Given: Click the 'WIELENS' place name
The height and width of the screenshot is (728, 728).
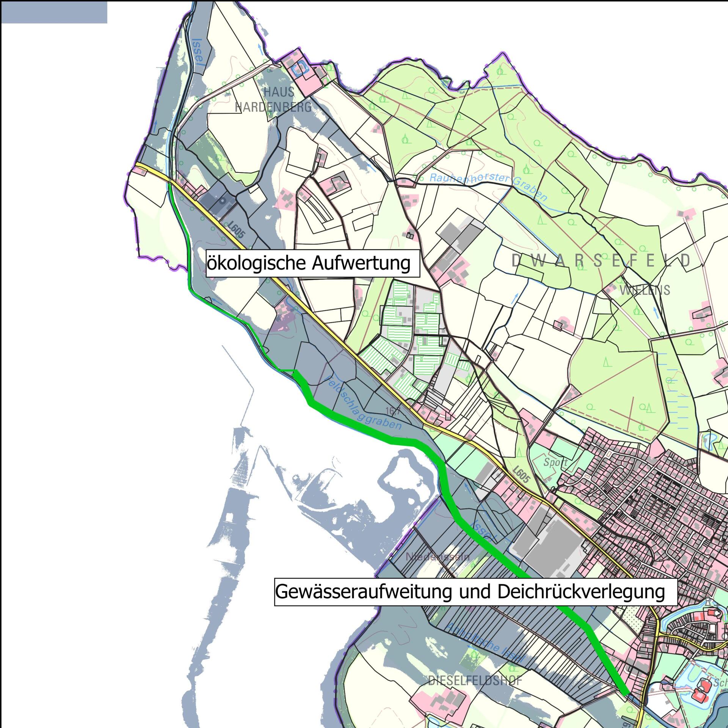Looking at the screenshot, I should point(645,290).
